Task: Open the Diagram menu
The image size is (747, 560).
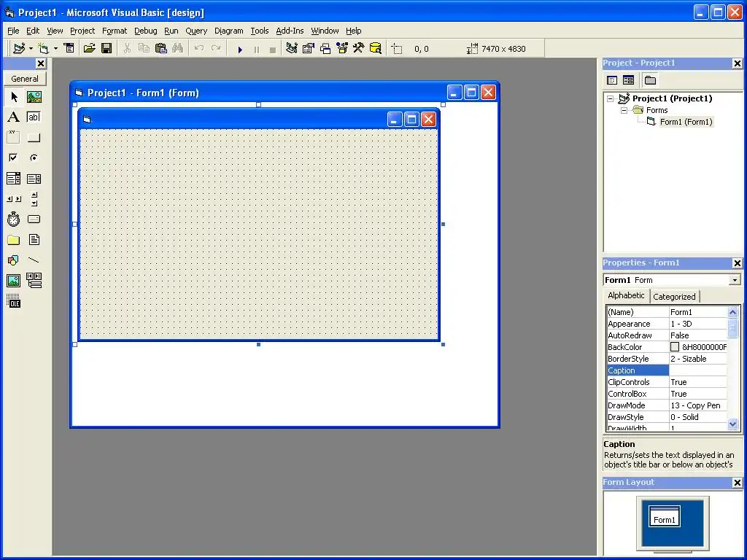Action: 228,31
